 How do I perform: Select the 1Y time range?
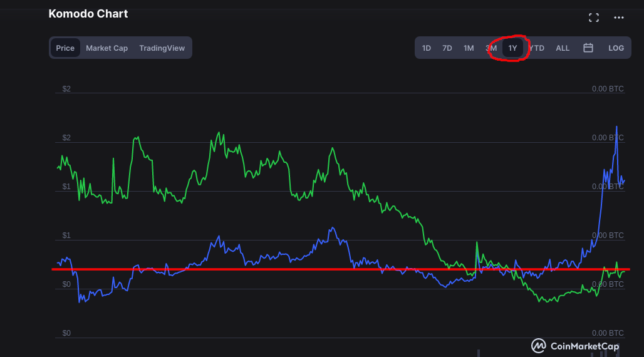[x=512, y=48]
